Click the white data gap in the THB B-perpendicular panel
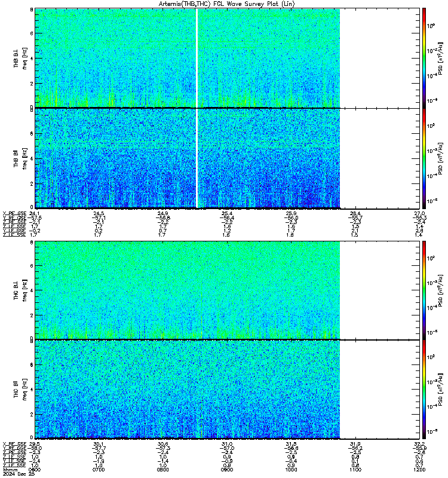The width and height of the screenshot is (448, 478). (x=197, y=57)
